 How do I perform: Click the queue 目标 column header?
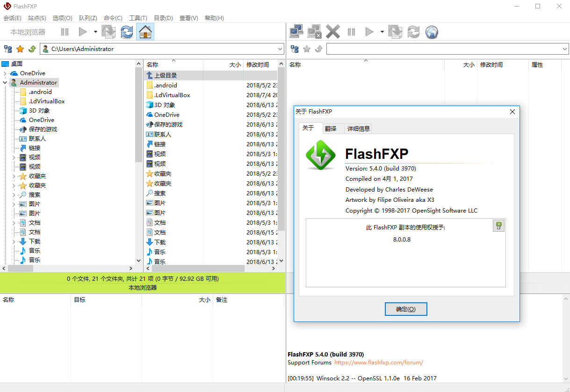(x=106, y=300)
